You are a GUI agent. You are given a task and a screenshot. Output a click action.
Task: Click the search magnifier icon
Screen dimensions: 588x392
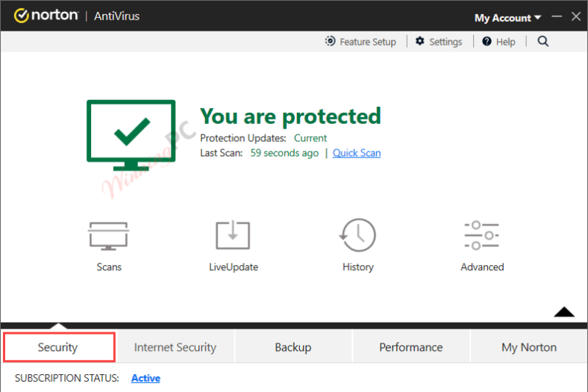coord(542,41)
